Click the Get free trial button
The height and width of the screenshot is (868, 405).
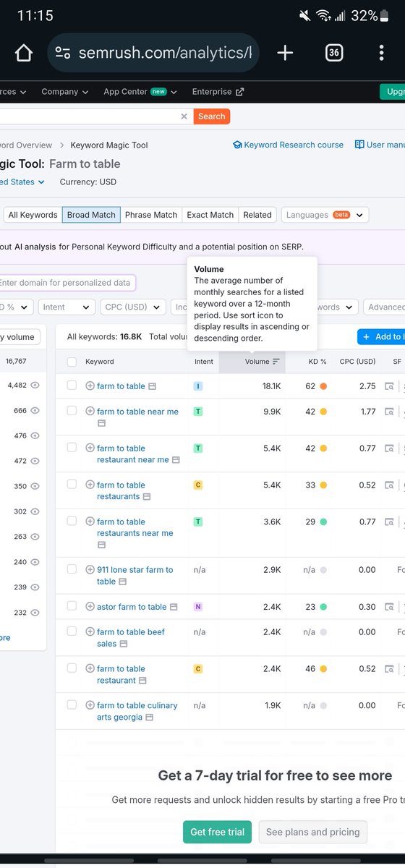pos(218,833)
